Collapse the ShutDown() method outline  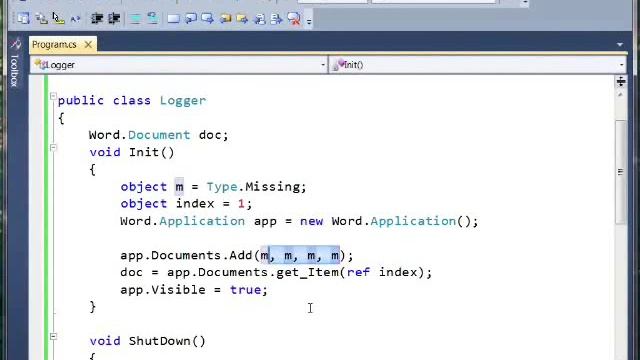53,336
